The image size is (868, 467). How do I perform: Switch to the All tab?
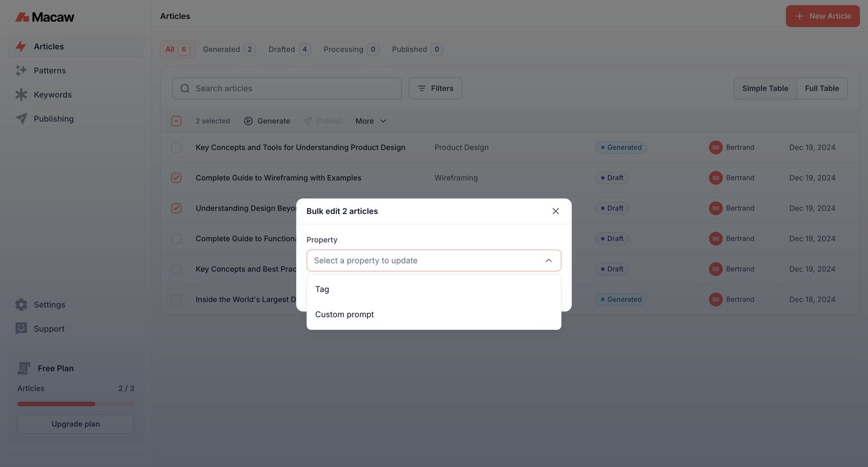[177, 49]
